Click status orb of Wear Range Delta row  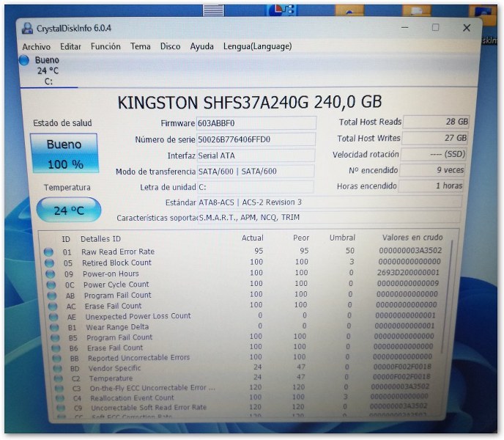click(x=54, y=328)
